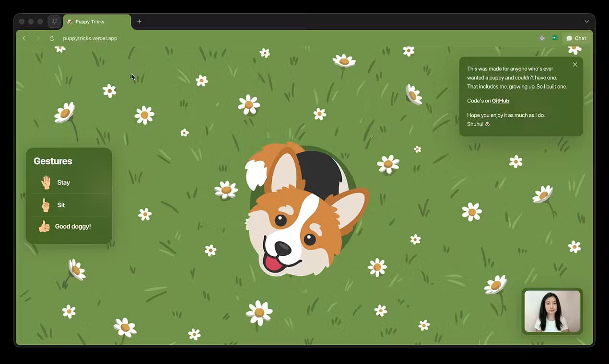Focus the puppytricks.vercel.app address field
609x364 pixels.
pos(90,38)
